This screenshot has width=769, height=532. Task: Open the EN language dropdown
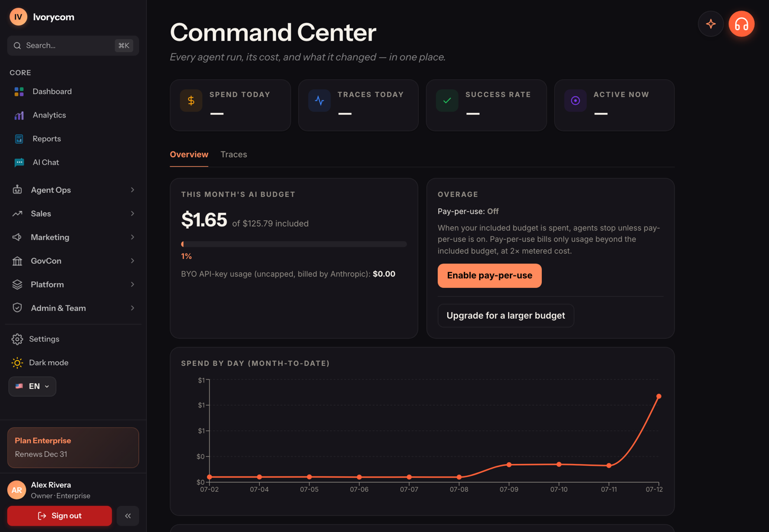click(33, 386)
